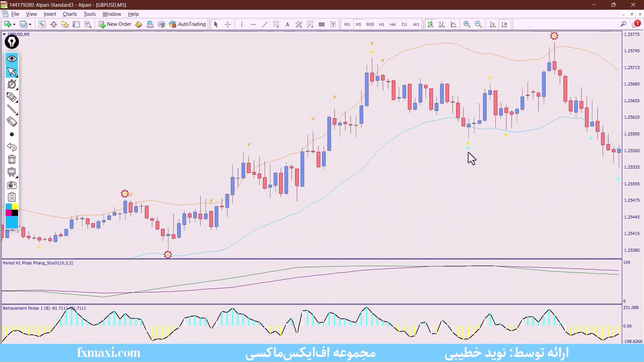Open the search magnifier in toolbar
644x362 pixels.
[x=623, y=24]
